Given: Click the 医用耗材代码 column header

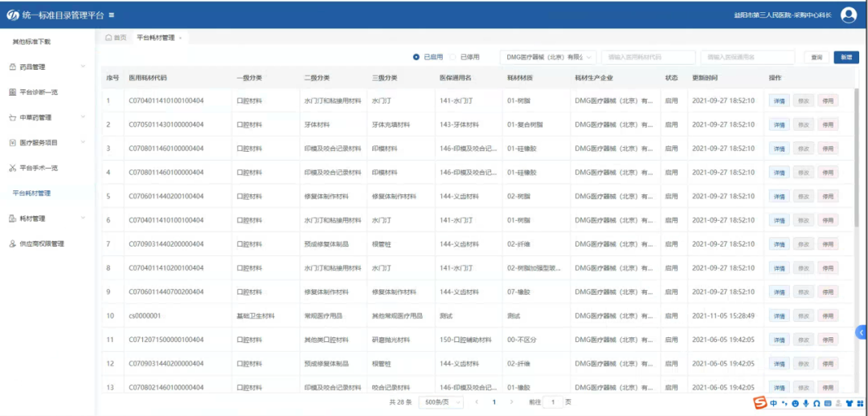Looking at the screenshot, I should 148,78.
